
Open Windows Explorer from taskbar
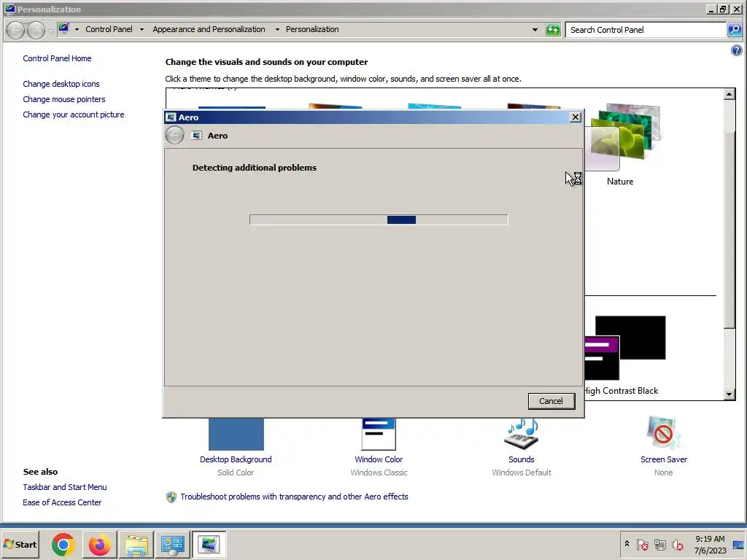click(136, 545)
